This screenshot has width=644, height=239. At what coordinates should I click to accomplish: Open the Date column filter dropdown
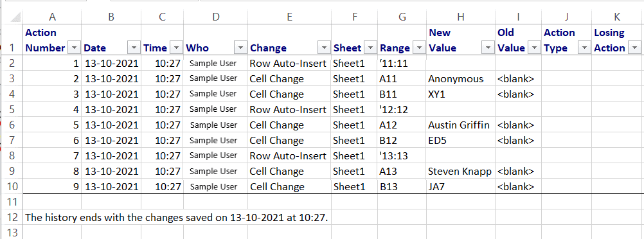coord(134,48)
